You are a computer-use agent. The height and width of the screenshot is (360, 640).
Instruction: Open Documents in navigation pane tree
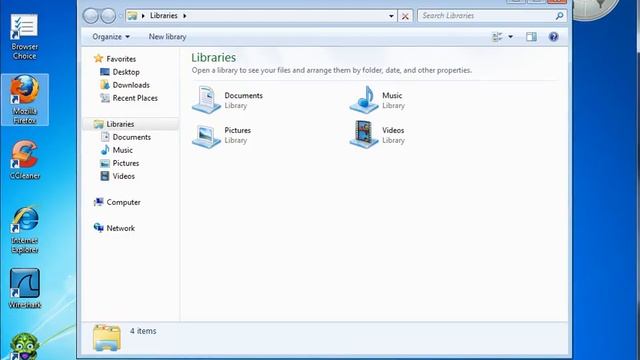132,137
